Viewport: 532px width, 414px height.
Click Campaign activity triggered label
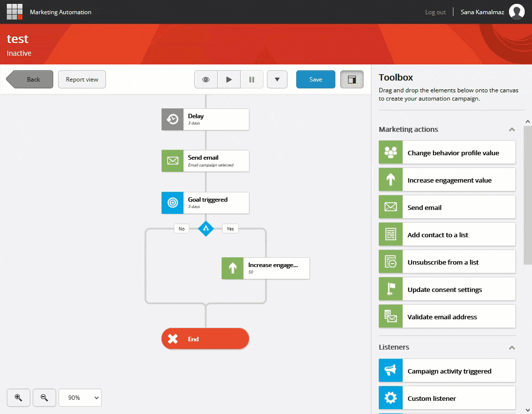[x=449, y=371]
